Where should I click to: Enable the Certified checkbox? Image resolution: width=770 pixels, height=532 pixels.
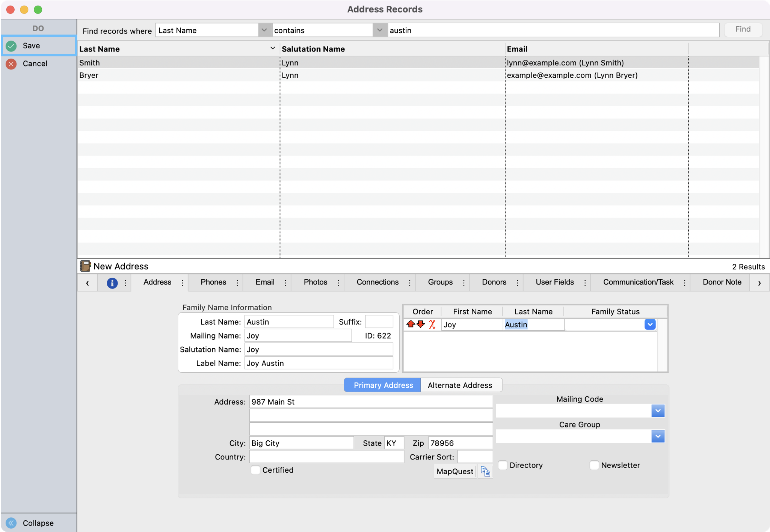click(255, 470)
